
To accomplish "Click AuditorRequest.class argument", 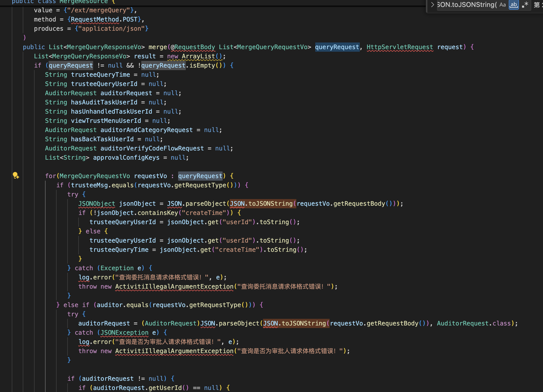I will [x=474, y=323].
